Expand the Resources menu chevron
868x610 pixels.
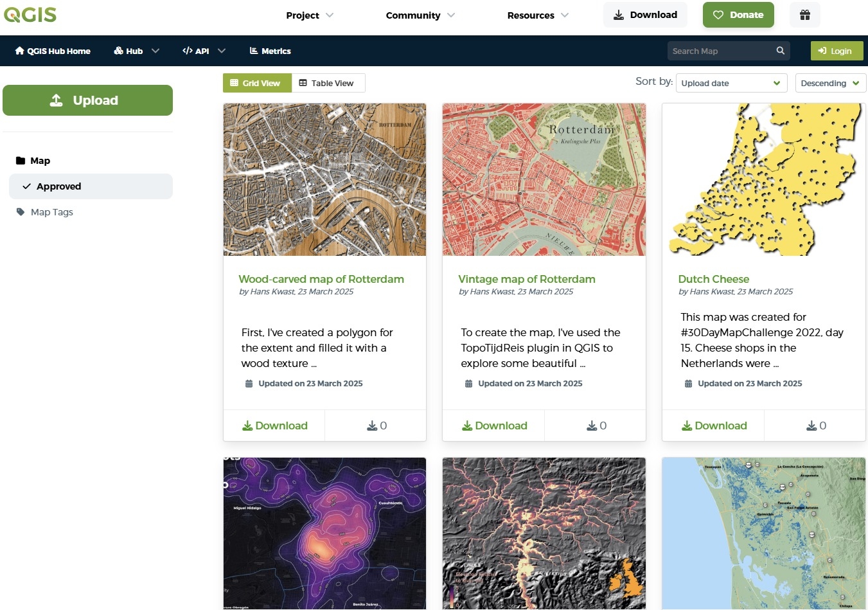point(565,15)
